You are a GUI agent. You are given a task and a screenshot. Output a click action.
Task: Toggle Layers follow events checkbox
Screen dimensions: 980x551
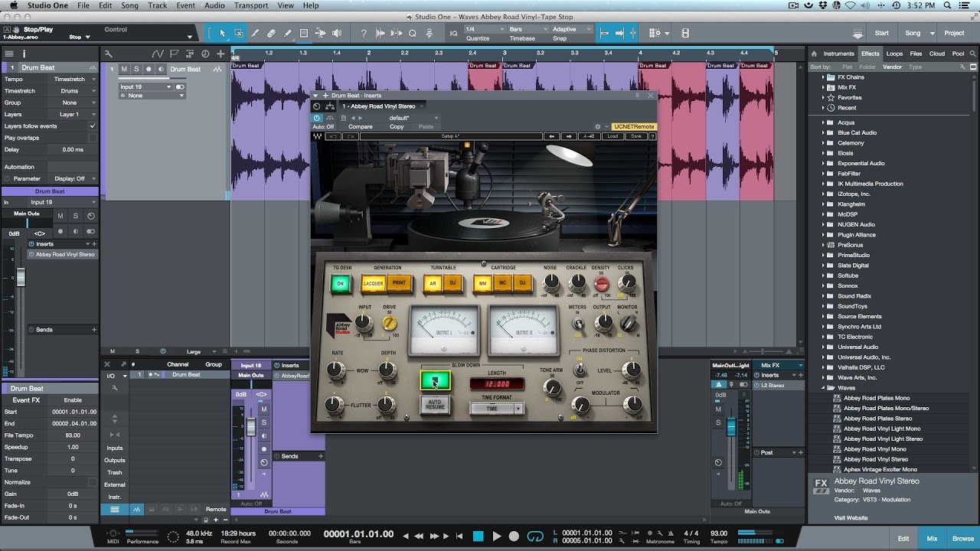tap(93, 126)
